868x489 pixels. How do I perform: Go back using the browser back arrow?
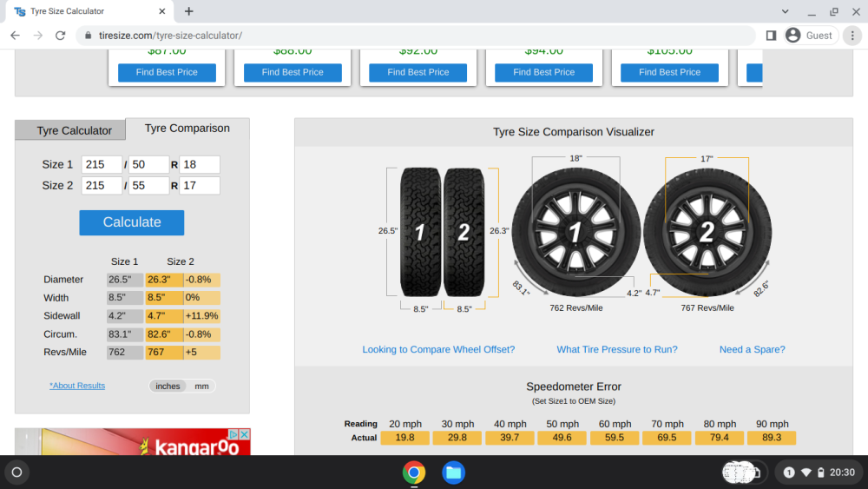pos(15,36)
